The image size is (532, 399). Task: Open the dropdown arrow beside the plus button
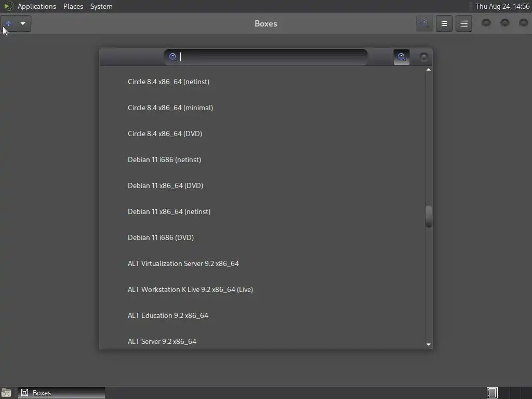pyautogui.click(x=23, y=23)
